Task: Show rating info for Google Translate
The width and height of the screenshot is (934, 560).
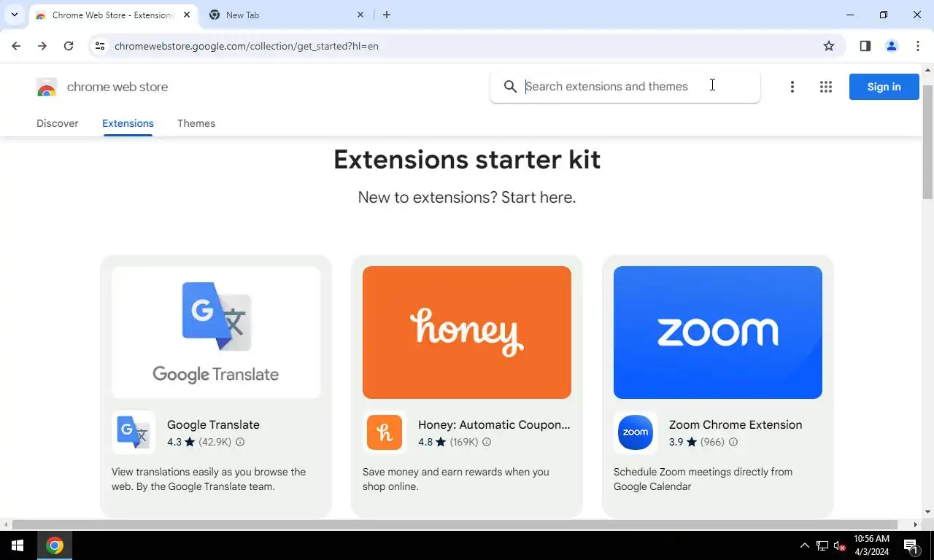Action: pos(240,442)
